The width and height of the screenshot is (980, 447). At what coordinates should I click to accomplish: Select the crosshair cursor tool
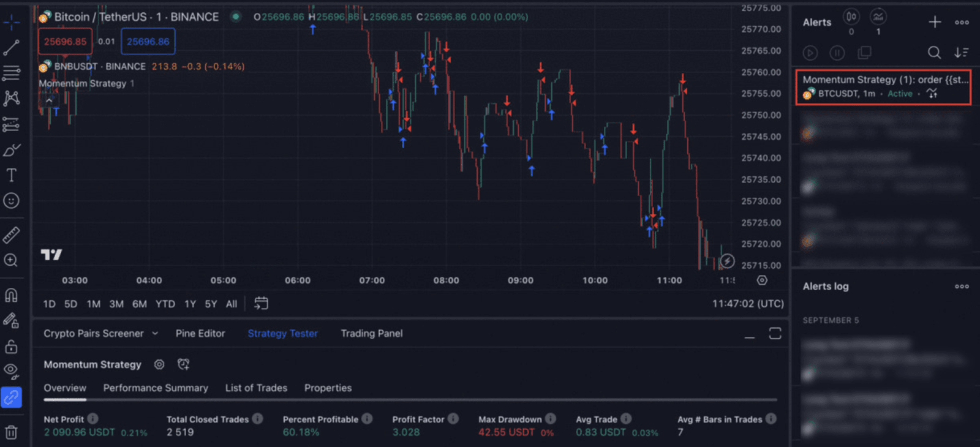tap(11, 23)
